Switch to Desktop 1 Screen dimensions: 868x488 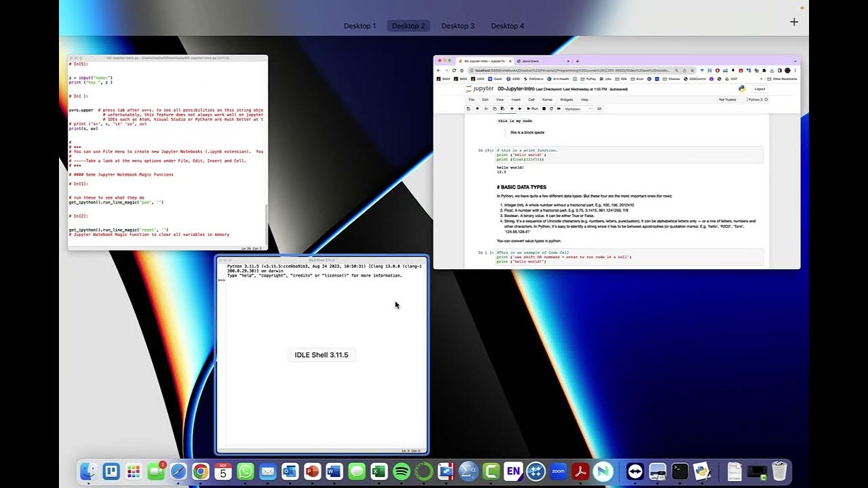pos(359,26)
